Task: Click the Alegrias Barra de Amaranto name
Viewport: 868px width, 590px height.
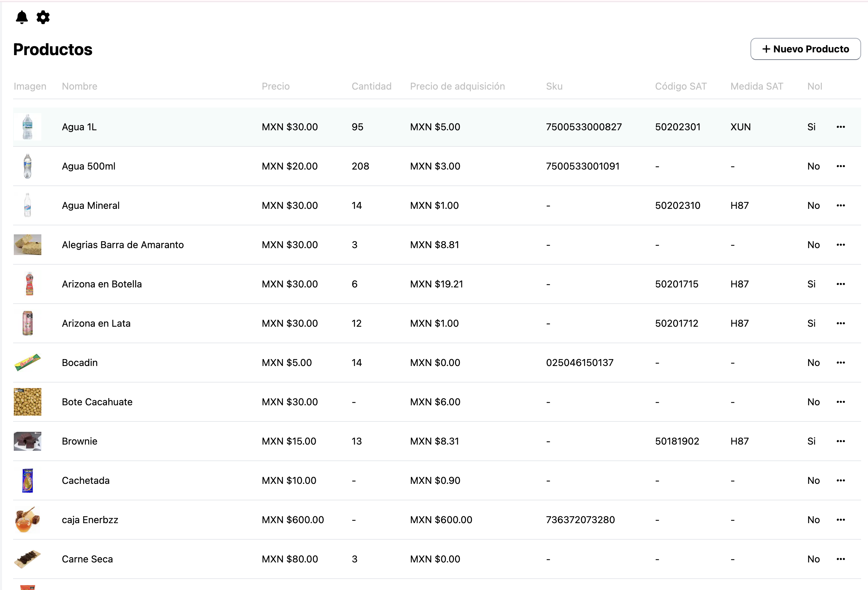Action: point(122,245)
